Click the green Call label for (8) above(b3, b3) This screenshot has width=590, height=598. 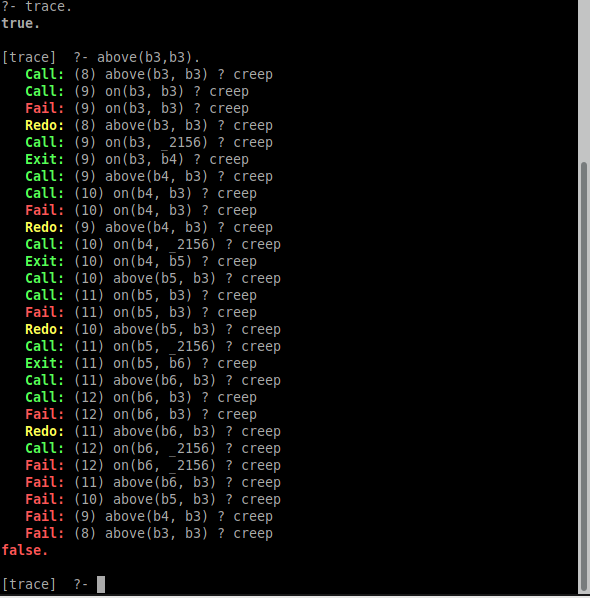[x=44, y=74]
